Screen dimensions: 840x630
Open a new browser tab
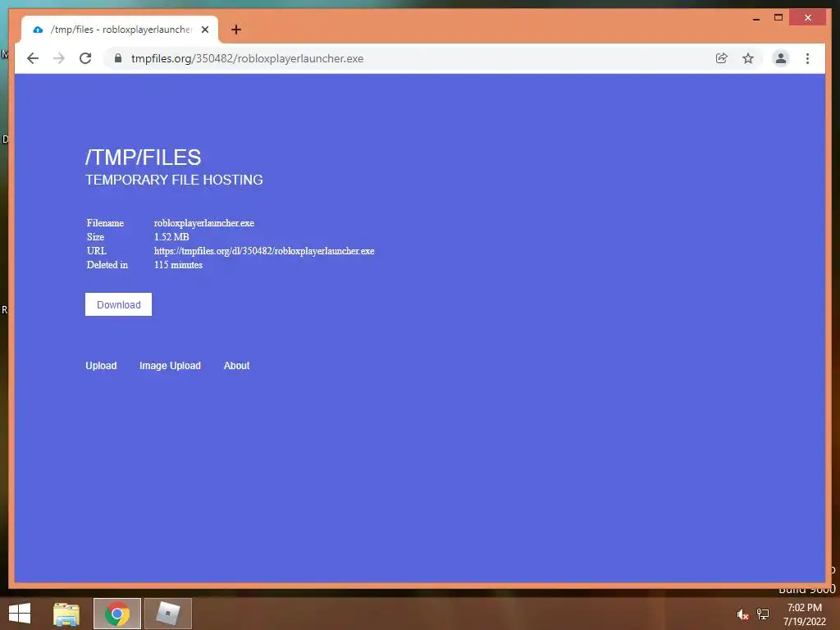pos(236,30)
